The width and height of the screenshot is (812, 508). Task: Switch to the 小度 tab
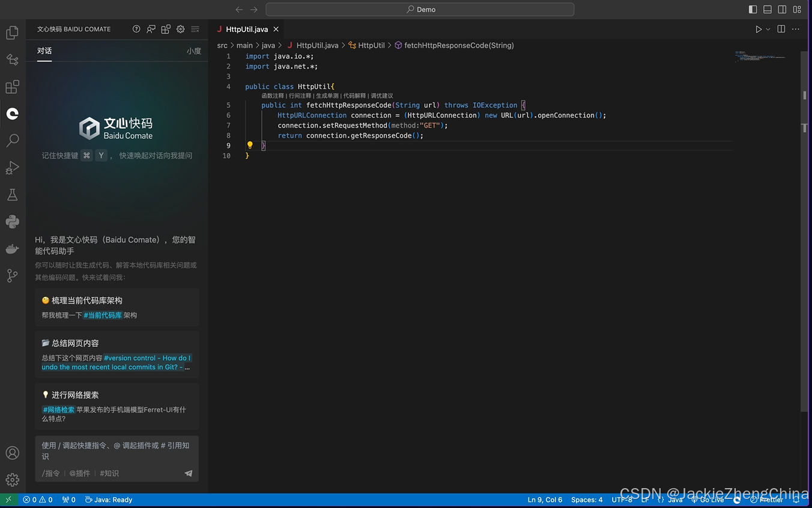point(194,51)
